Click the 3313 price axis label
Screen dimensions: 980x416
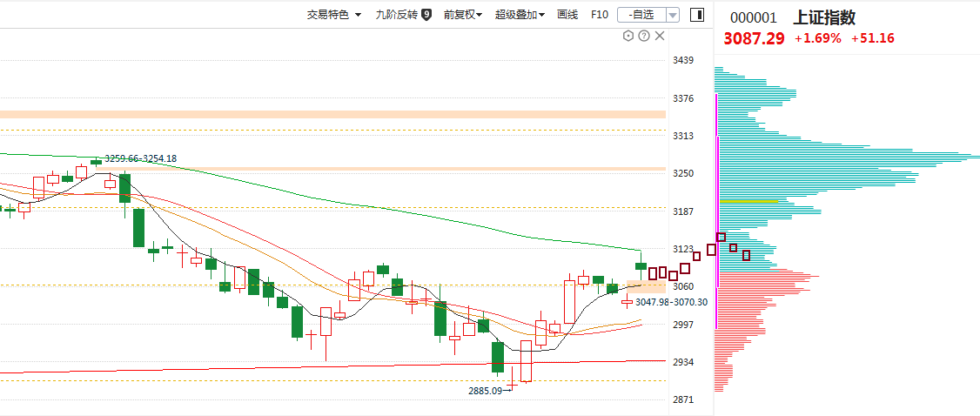683,136
